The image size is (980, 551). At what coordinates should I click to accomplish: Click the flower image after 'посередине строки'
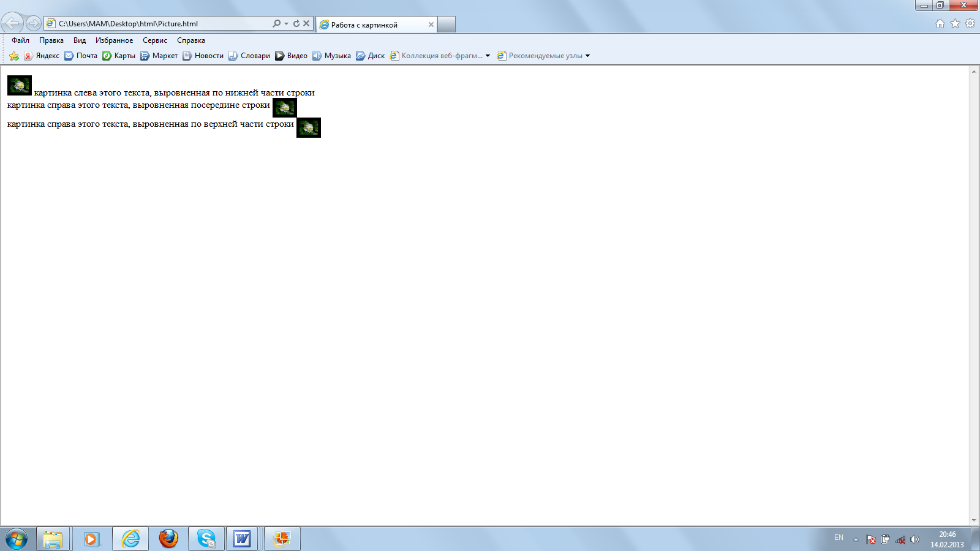pos(285,108)
